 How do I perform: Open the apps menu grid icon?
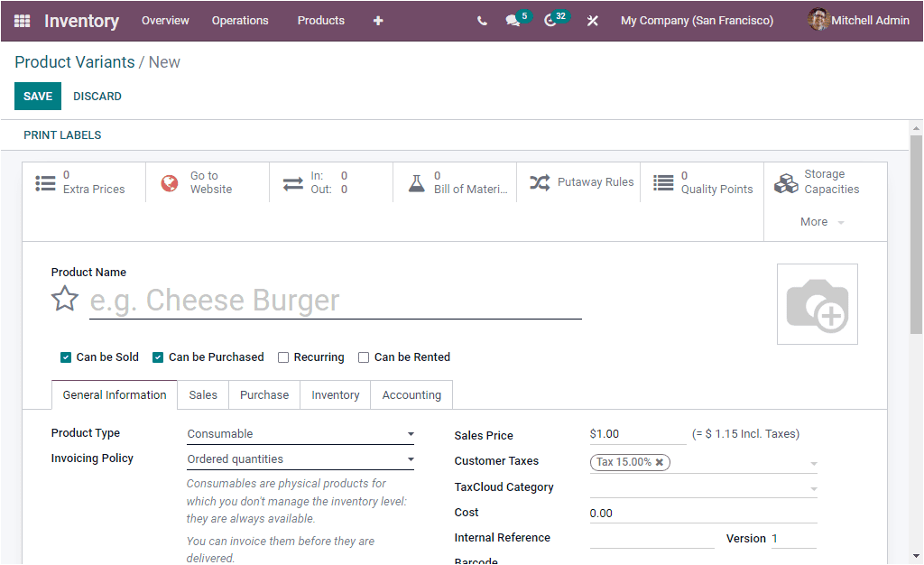pos(22,20)
